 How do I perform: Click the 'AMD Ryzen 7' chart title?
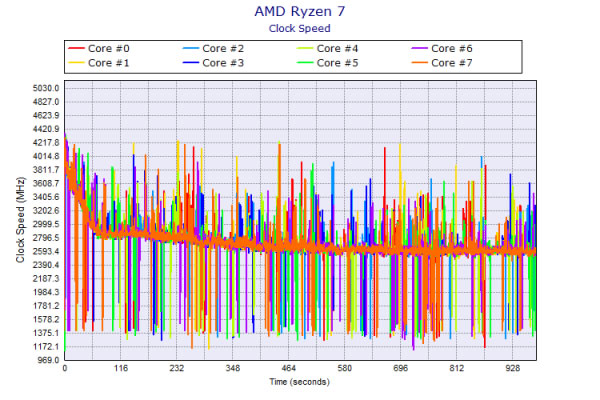[x=300, y=11]
